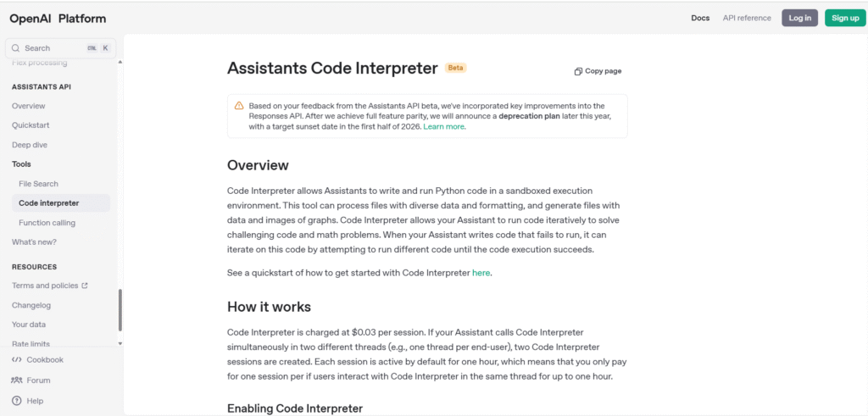Click the Copy page icon
This screenshot has height=416, width=868.
(578, 71)
